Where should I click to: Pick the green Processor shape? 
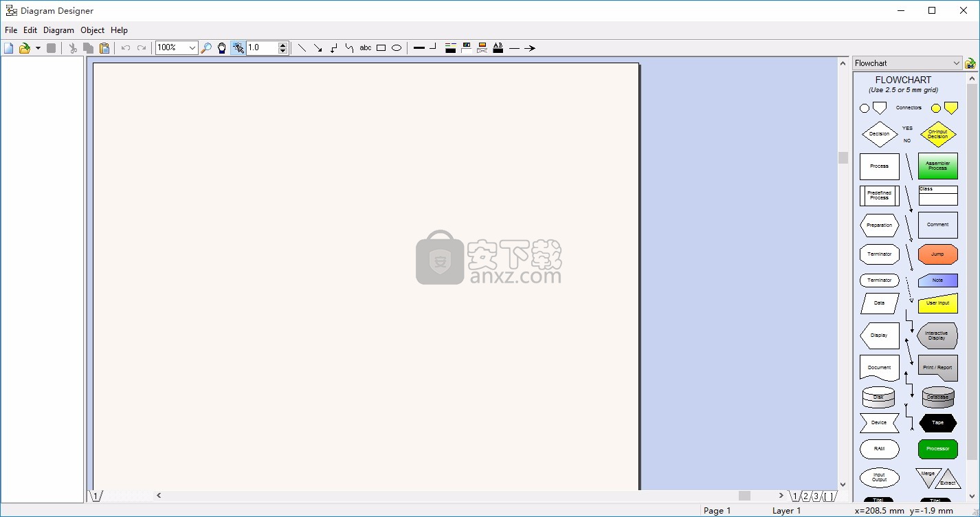pos(938,449)
